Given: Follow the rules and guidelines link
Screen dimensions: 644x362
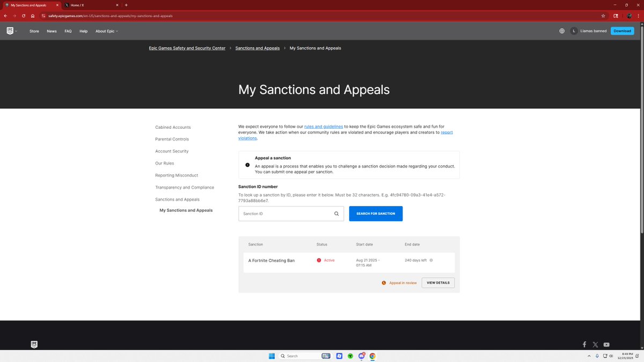Looking at the screenshot, I should tap(324, 127).
